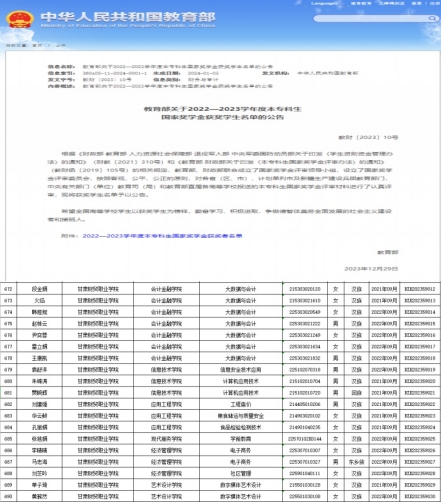Click the student name in row 688
441x502 pixels.
[39, 474]
